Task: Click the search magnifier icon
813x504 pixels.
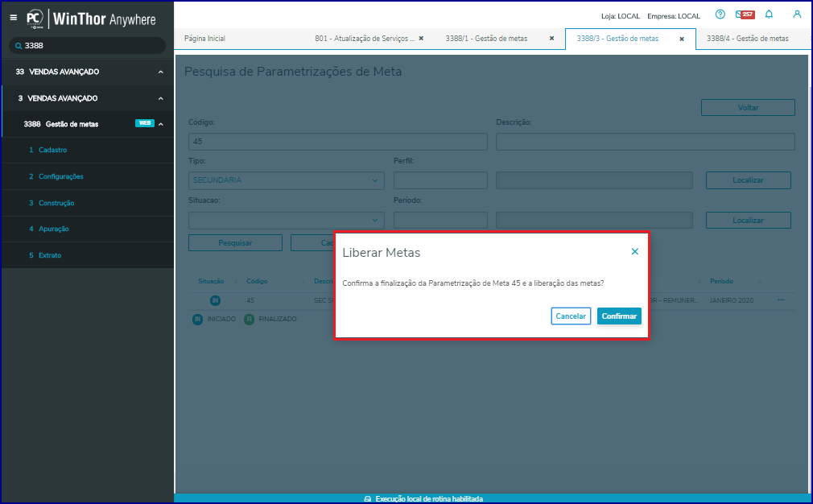Action: (19, 46)
